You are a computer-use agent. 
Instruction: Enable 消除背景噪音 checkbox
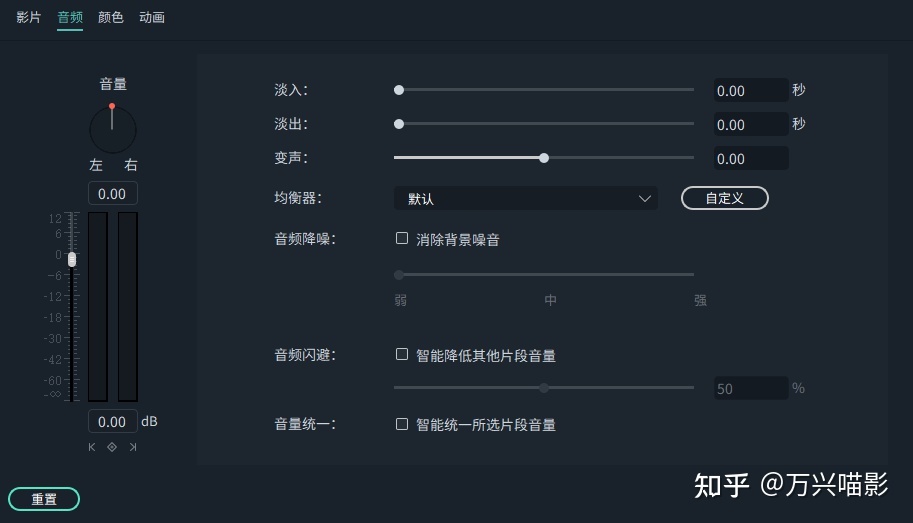(402, 238)
